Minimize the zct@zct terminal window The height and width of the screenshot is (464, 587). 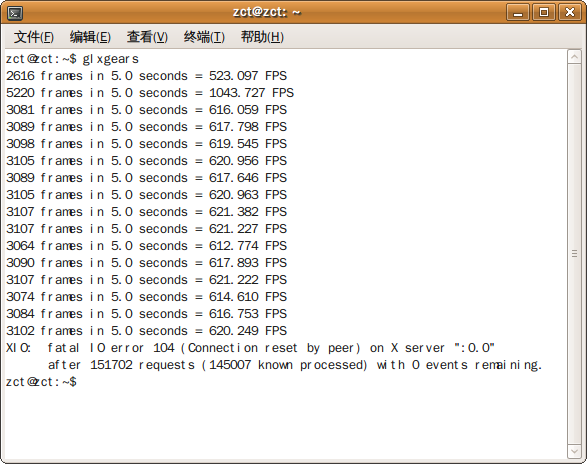point(518,12)
